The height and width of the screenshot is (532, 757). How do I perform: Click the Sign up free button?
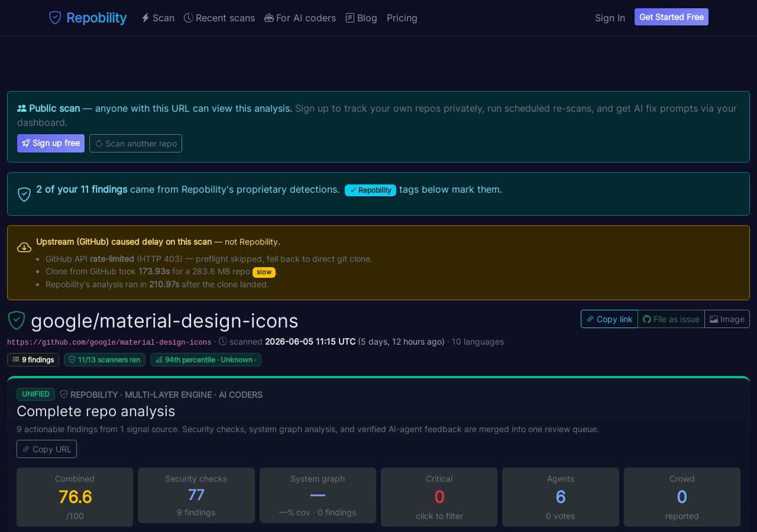[51, 143]
